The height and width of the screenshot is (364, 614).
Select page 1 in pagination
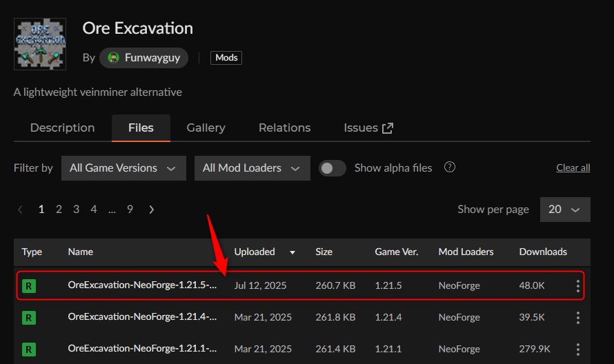41,210
